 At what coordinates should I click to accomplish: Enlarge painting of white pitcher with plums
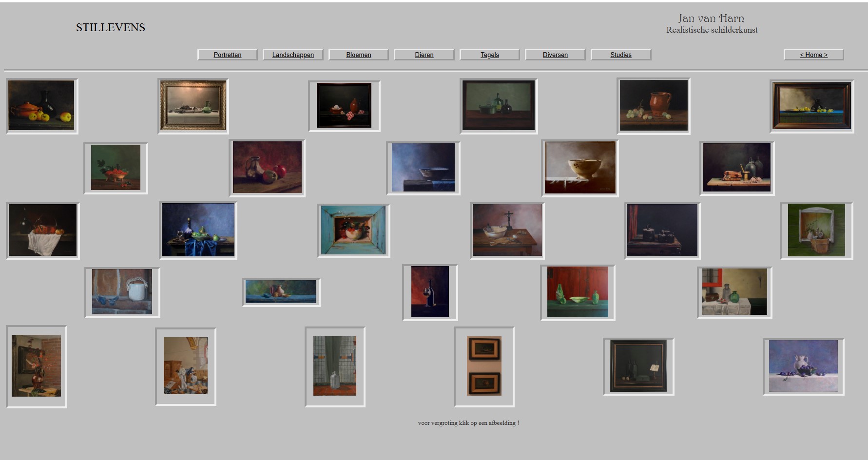[x=803, y=366]
